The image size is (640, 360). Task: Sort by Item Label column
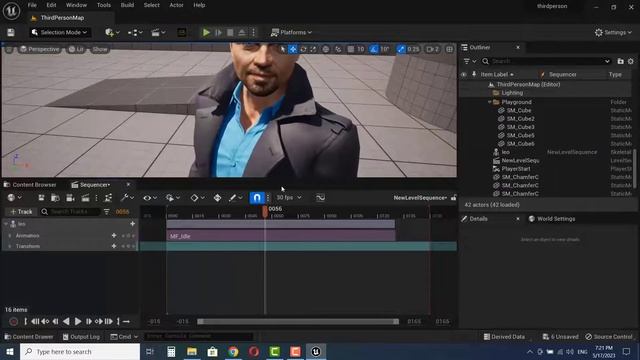click(x=497, y=74)
